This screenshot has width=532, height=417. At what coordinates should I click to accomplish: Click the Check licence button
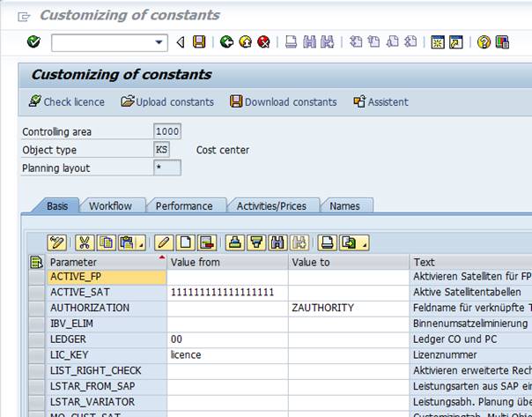click(67, 102)
